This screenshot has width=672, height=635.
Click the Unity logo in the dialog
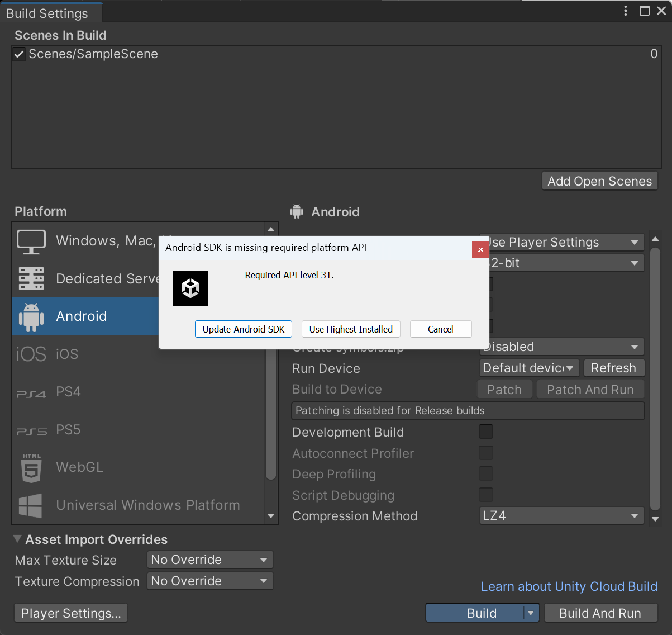pyautogui.click(x=190, y=288)
